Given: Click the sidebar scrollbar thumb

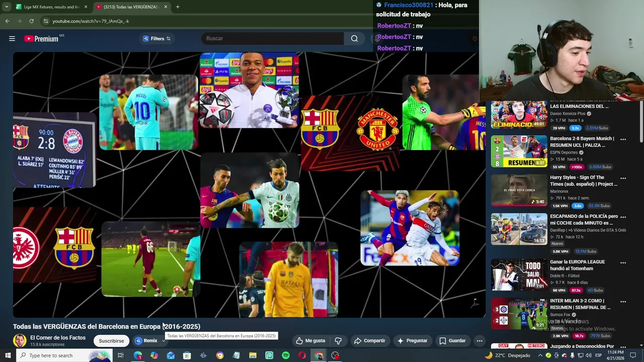Looking at the screenshot, I should tap(641, 121).
